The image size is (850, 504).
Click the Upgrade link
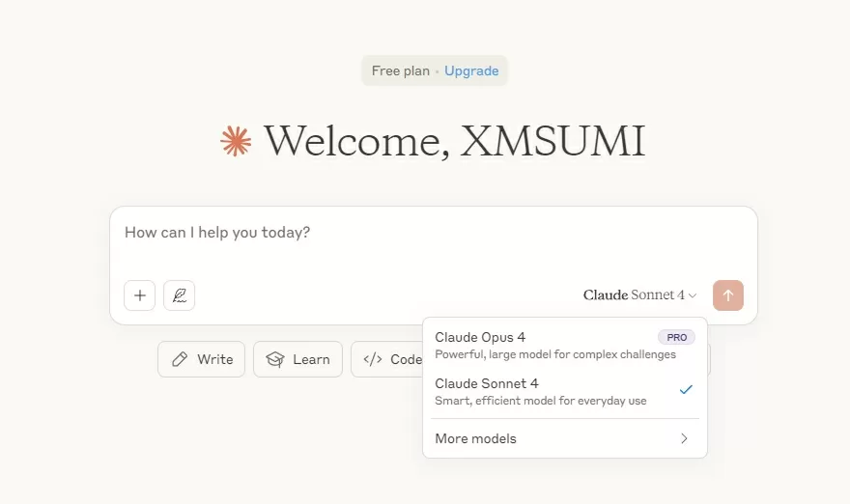471,71
